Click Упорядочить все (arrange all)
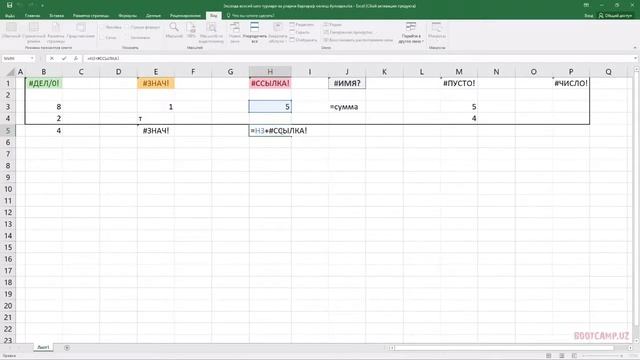 255,33
